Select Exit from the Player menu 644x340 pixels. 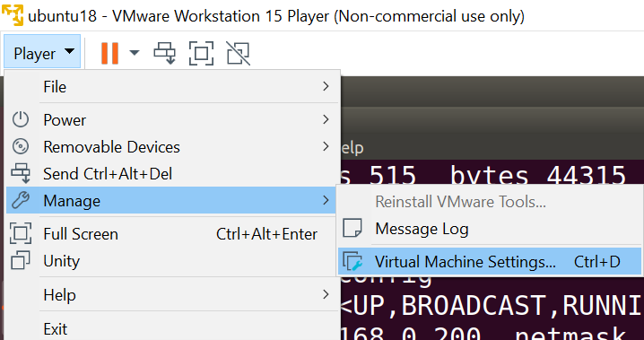[x=172, y=328]
